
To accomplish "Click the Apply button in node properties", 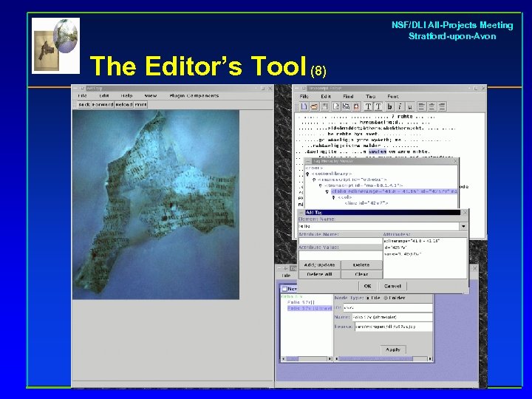I will coord(393,349).
